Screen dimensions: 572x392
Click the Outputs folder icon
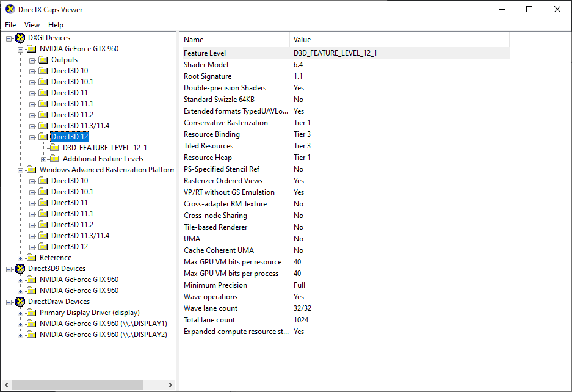coord(43,60)
